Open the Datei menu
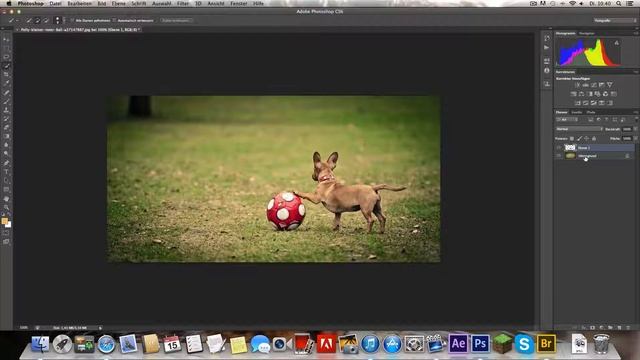Viewport: 640px width, 360px height. (56, 3)
